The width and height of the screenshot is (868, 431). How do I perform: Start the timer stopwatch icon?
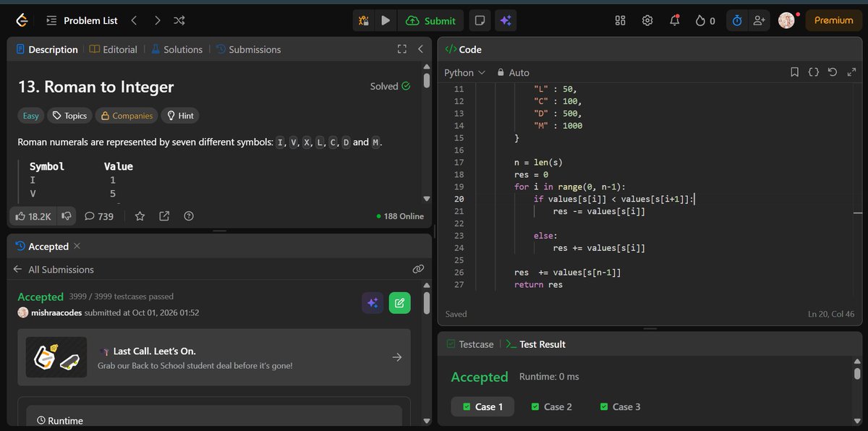737,21
